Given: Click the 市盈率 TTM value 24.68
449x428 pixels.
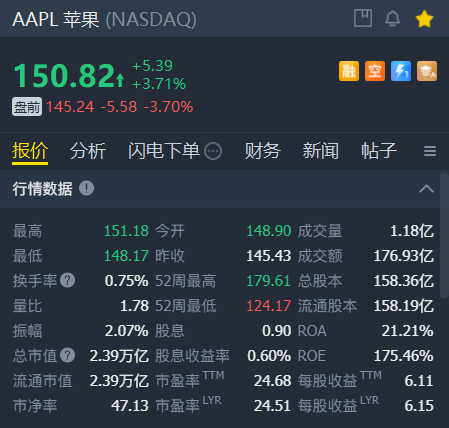Looking at the screenshot, I should [273, 381].
